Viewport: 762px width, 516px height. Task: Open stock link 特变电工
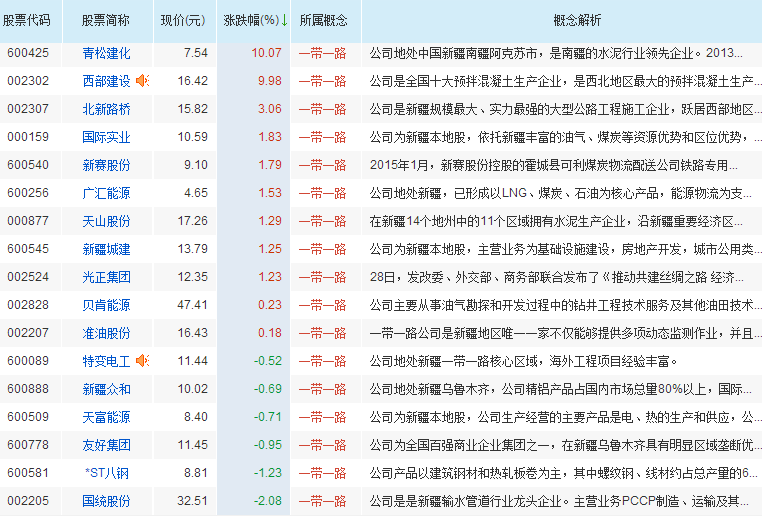pyautogui.click(x=106, y=361)
